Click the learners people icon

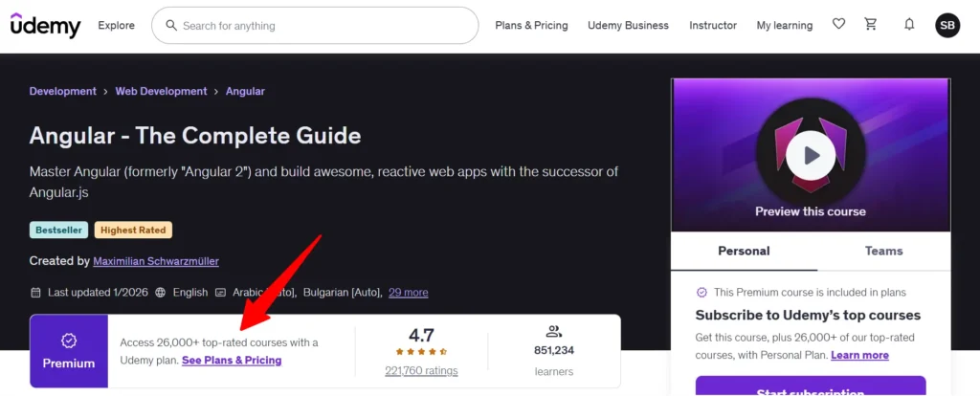tap(553, 332)
